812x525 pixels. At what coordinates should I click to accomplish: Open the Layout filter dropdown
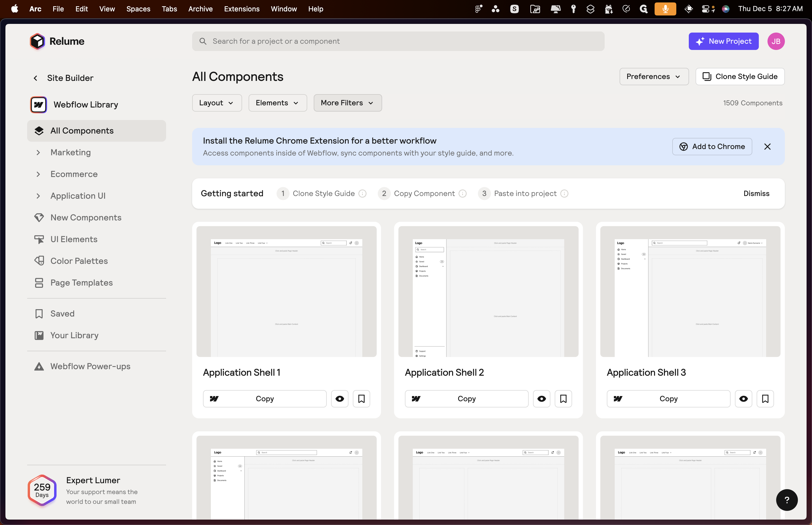pos(217,103)
